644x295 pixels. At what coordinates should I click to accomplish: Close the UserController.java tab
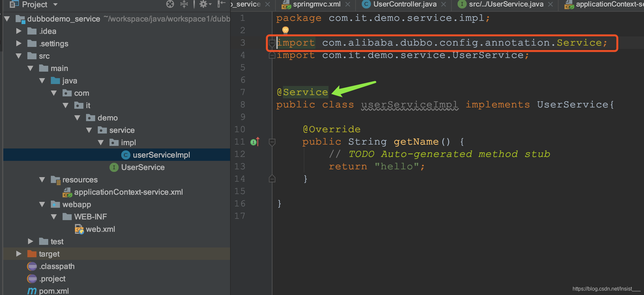click(444, 4)
